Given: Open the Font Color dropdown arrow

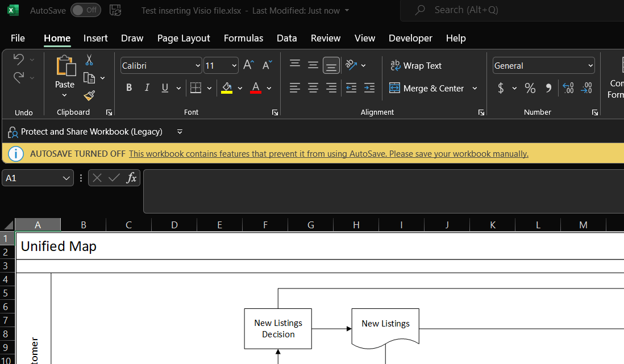Looking at the screenshot, I should point(269,89).
